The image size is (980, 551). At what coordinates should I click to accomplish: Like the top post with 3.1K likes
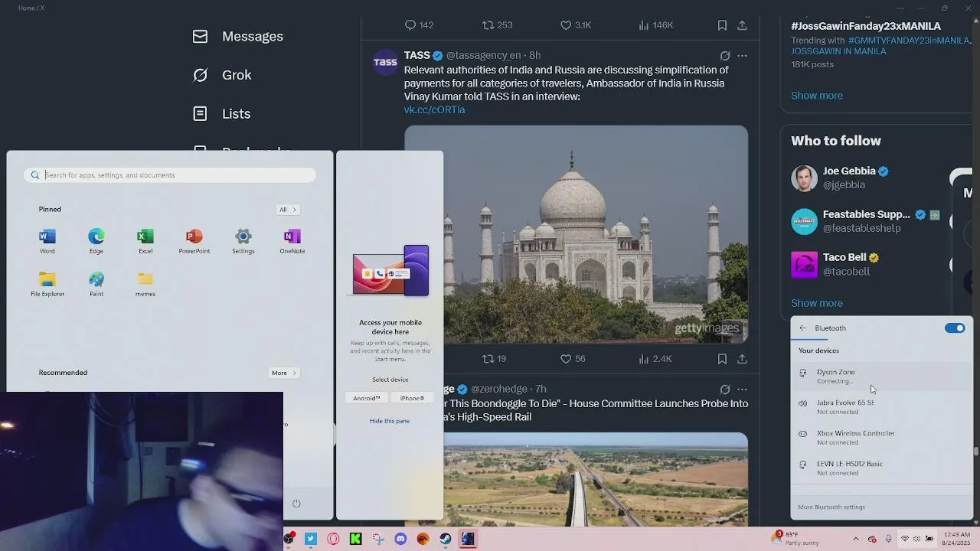coord(576,25)
